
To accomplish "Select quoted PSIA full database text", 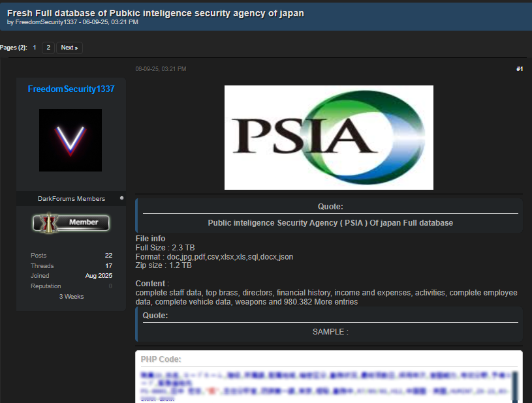I will 330,223.
